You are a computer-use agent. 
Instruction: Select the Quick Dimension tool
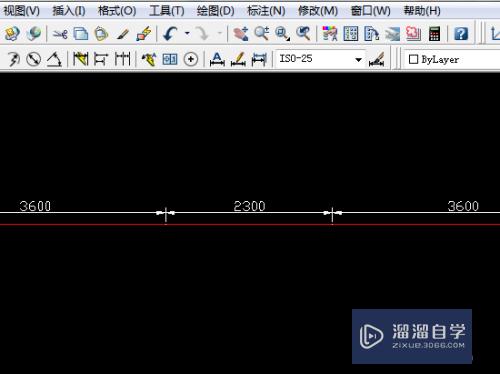[80, 59]
